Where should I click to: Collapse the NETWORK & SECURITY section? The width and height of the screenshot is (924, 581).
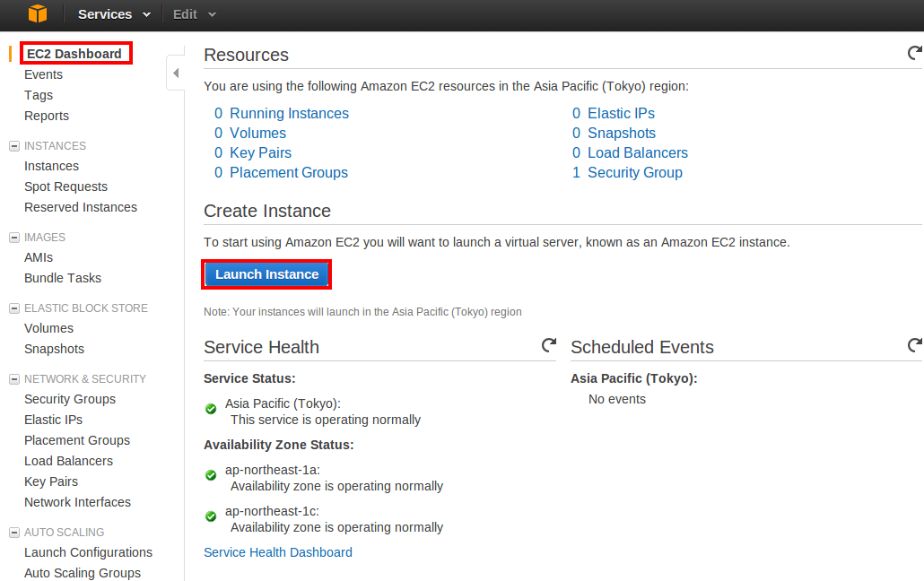pyautogui.click(x=14, y=379)
